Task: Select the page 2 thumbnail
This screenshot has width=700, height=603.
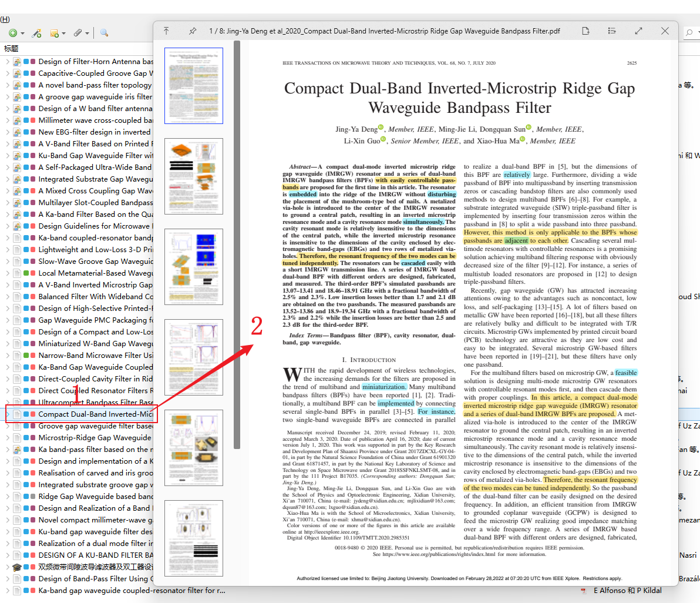Action: (193, 176)
